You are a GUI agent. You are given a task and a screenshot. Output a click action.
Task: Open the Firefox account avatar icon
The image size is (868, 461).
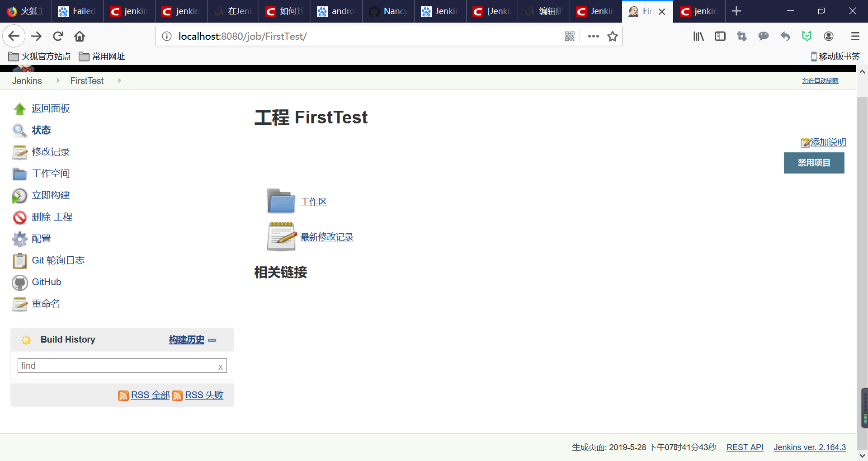click(x=829, y=36)
